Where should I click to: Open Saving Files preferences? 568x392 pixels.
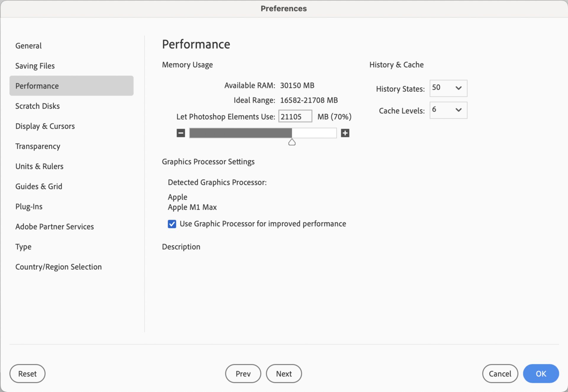coord(71,66)
